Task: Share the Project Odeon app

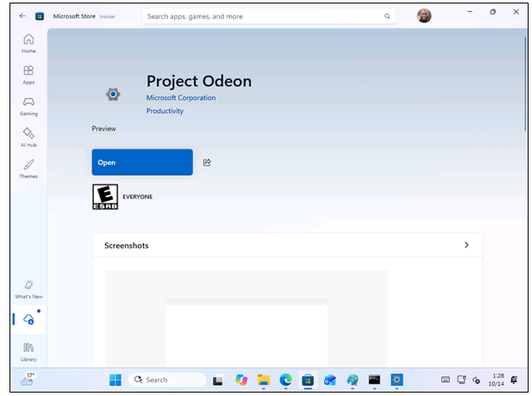Action: 207,162
